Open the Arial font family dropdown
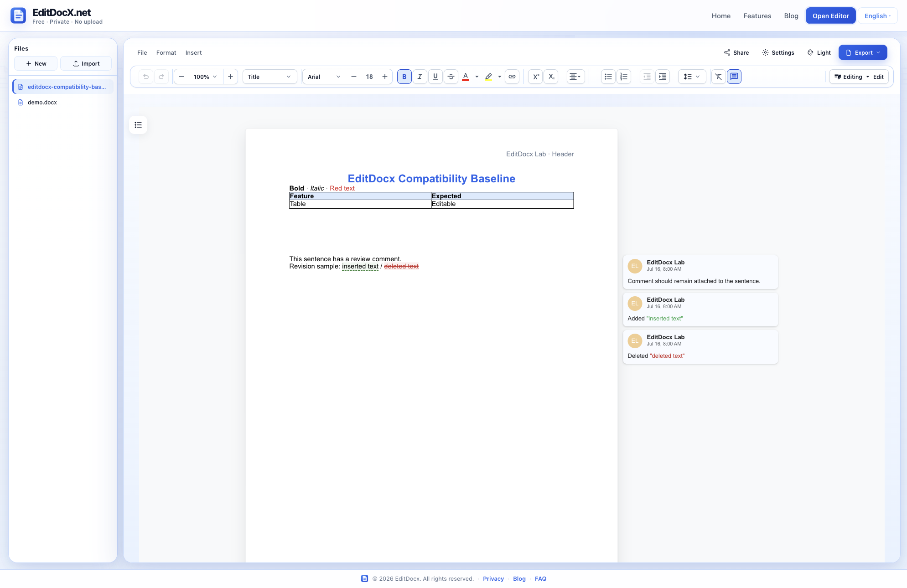The height and width of the screenshot is (588, 907). (324, 77)
